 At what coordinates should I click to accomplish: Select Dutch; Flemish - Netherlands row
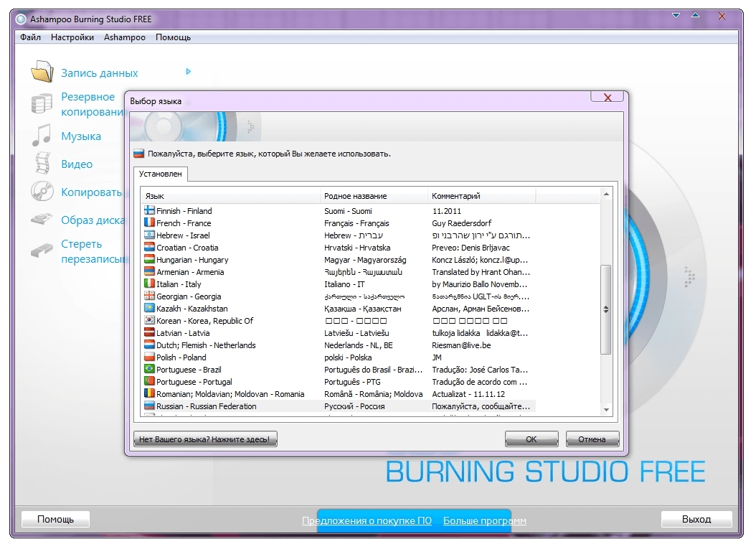(339, 345)
